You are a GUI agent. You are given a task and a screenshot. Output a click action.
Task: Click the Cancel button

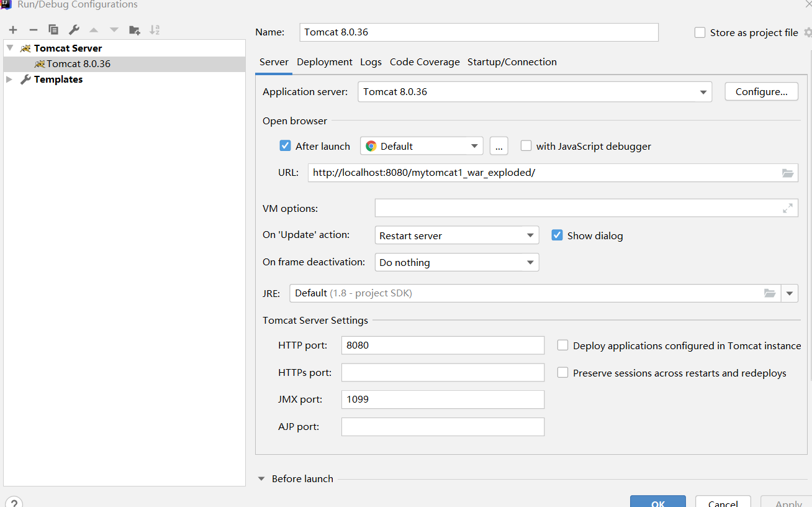[x=723, y=501]
